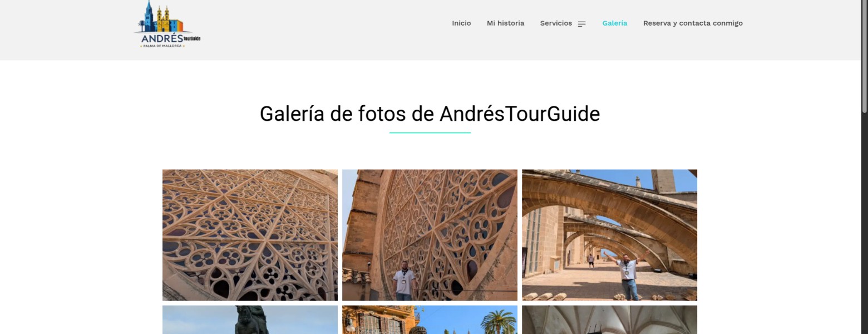868x334 pixels.
Task: Click the scrollbar track below thumb
Action: pyautogui.click(x=864, y=223)
